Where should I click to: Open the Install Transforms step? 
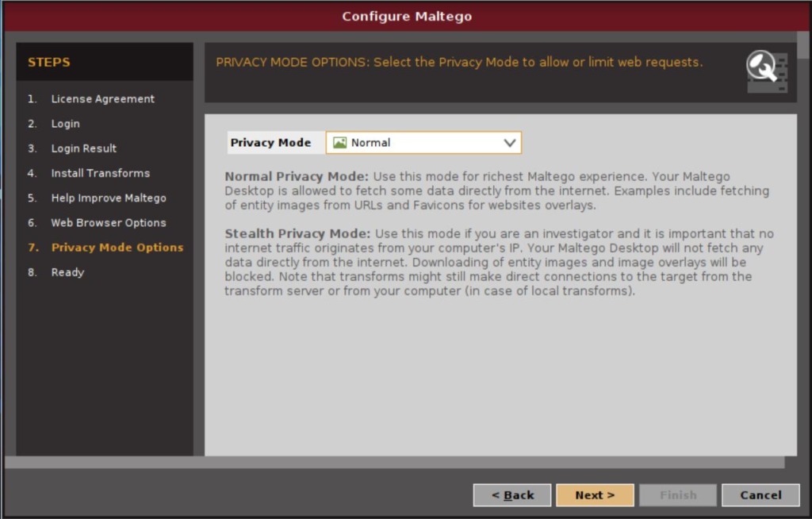click(100, 173)
